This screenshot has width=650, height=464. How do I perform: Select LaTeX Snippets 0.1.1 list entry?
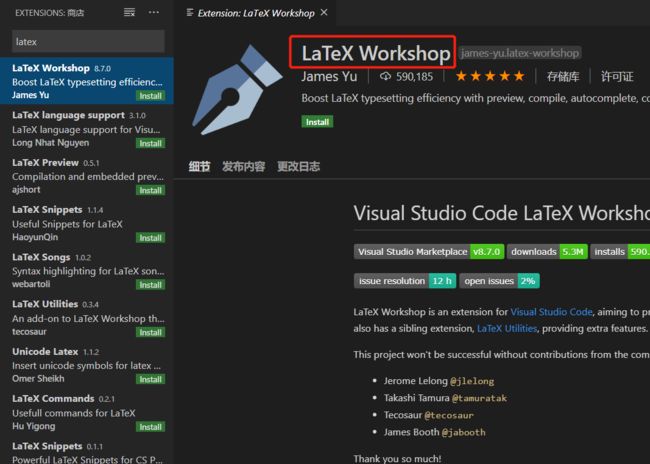pos(87,450)
